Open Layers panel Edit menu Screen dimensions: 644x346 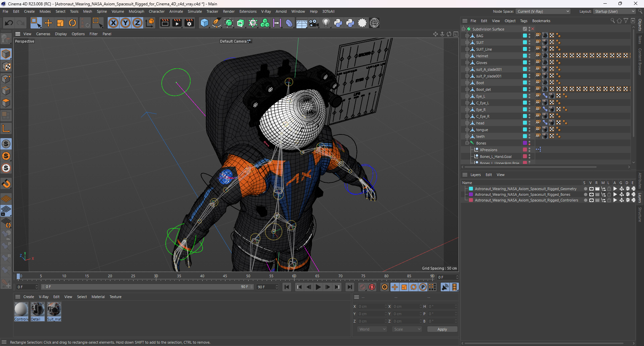[x=489, y=175]
